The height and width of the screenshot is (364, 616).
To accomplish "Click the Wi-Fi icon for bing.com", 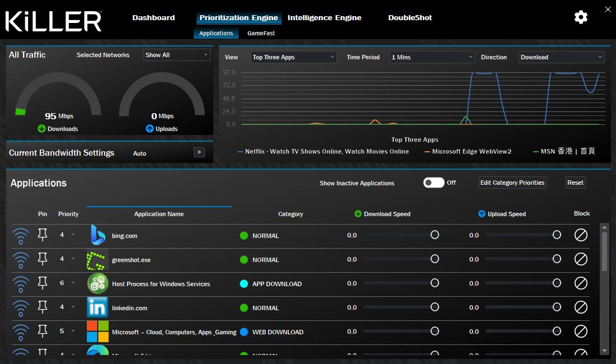I will (x=21, y=236).
